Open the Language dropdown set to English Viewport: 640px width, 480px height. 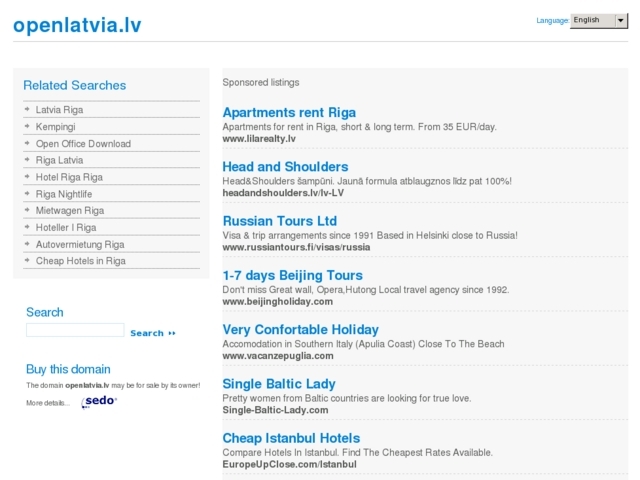tap(599, 20)
